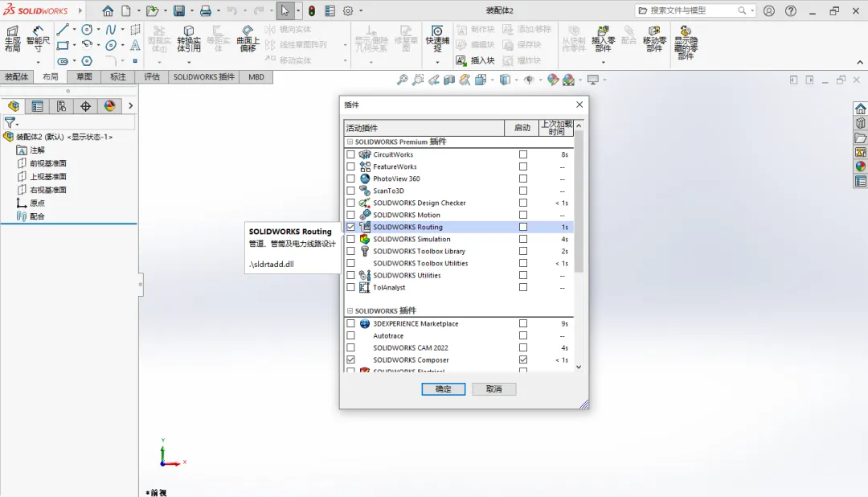Image resolution: width=868 pixels, height=497 pixels.
Task: Open the dropdown under 插入零部件
Action: [603, 62]
